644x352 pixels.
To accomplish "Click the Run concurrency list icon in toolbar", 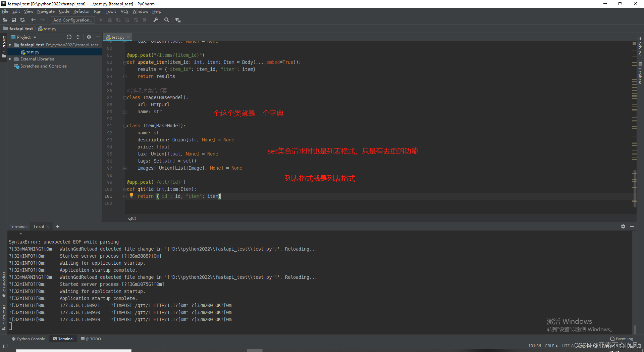I will point(136,20).
